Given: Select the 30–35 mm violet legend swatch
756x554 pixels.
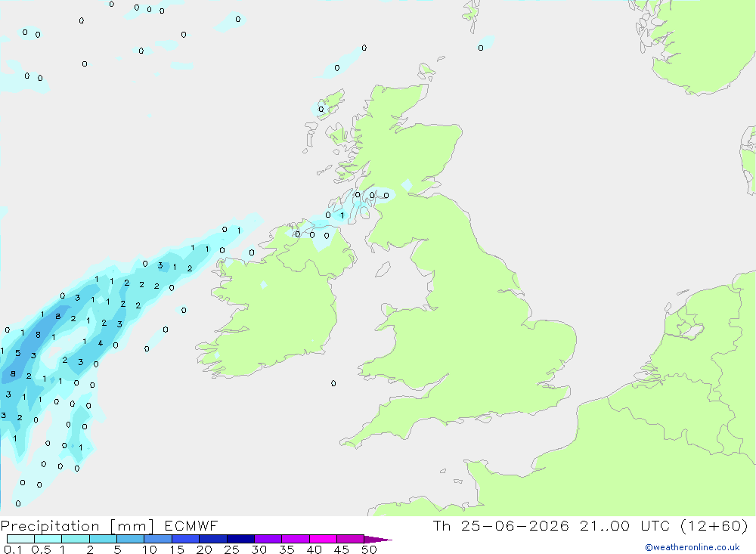Looking at the screenshot, I should click(268, 539).
